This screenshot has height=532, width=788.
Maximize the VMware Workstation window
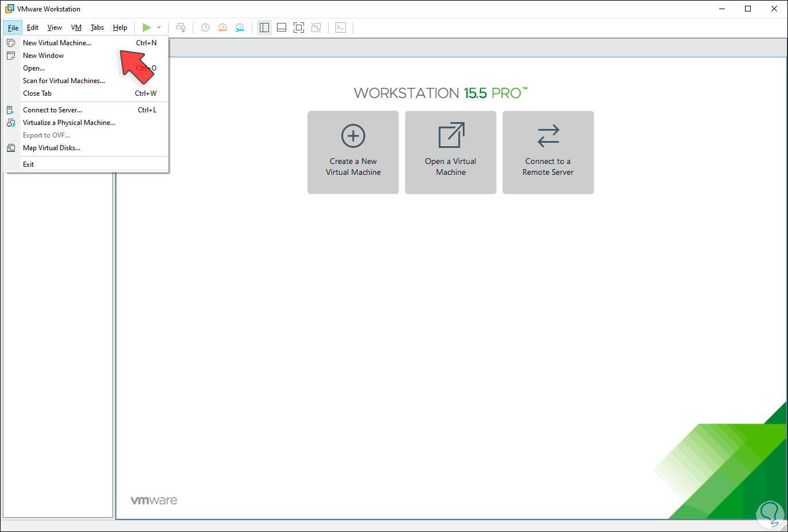tap(748, 9)
